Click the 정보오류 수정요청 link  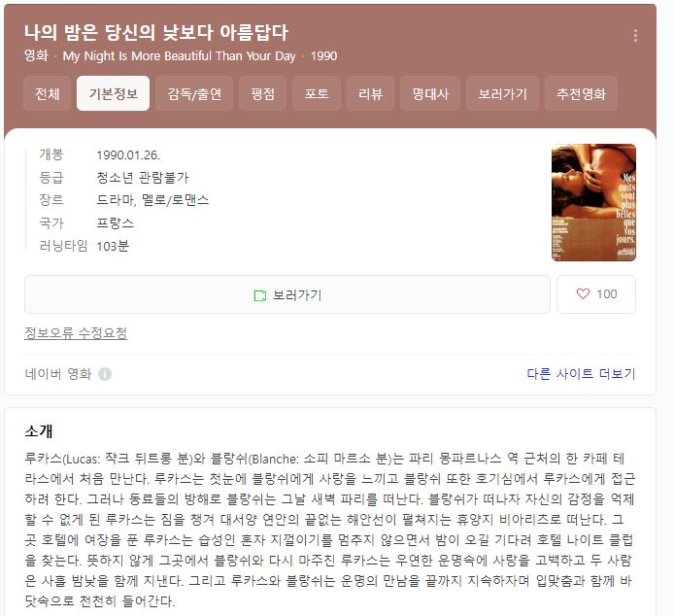tap(76, 332)
